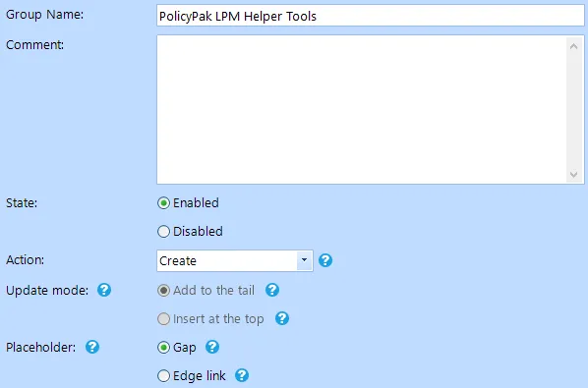Select the Disabled state radio button
Viewport: 588px width, 388px height.
pos(163,232)
